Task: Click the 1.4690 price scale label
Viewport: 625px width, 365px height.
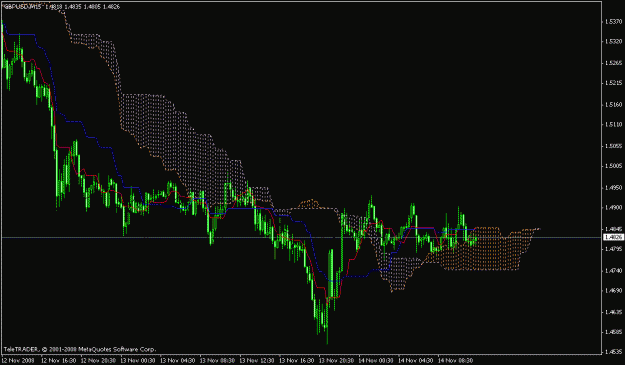Action: coord(613,291)
